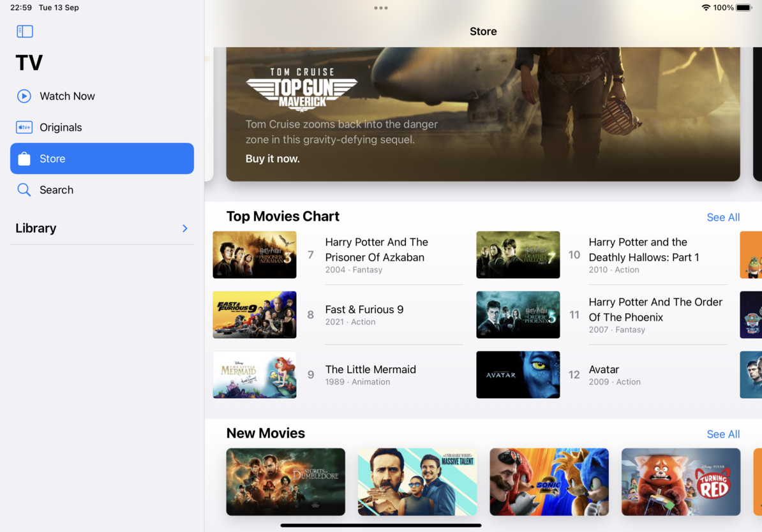The image size is (762, 532).
Task: Open Turning Red new movie card
Action: [x=681, y=482]
